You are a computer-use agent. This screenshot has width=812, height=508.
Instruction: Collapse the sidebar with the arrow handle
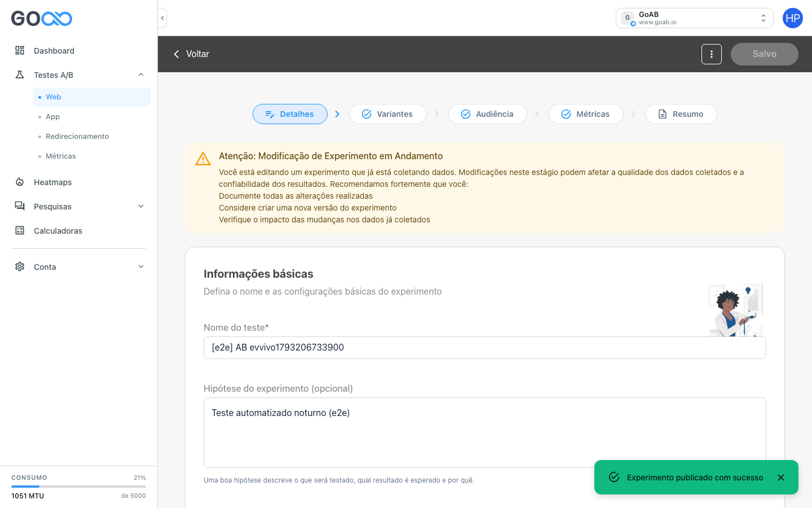(162, 18)
